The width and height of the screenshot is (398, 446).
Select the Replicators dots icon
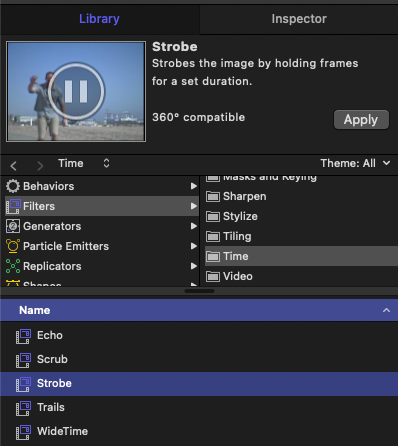tap(13, 266)
